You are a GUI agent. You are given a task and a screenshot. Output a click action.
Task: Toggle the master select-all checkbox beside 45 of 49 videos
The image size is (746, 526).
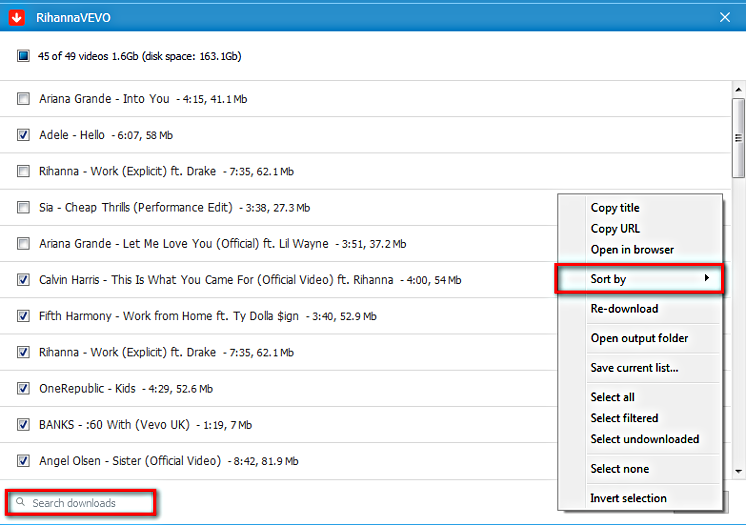pos(23,56)
